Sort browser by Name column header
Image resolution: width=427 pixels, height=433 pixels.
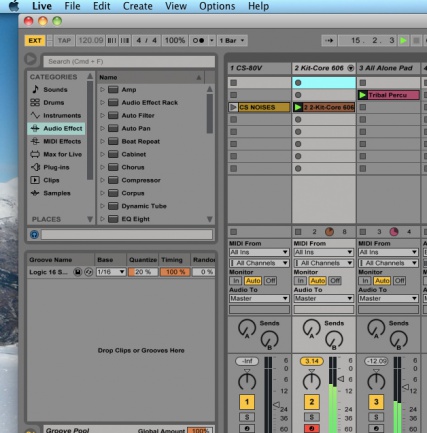[x=151, y=77]
